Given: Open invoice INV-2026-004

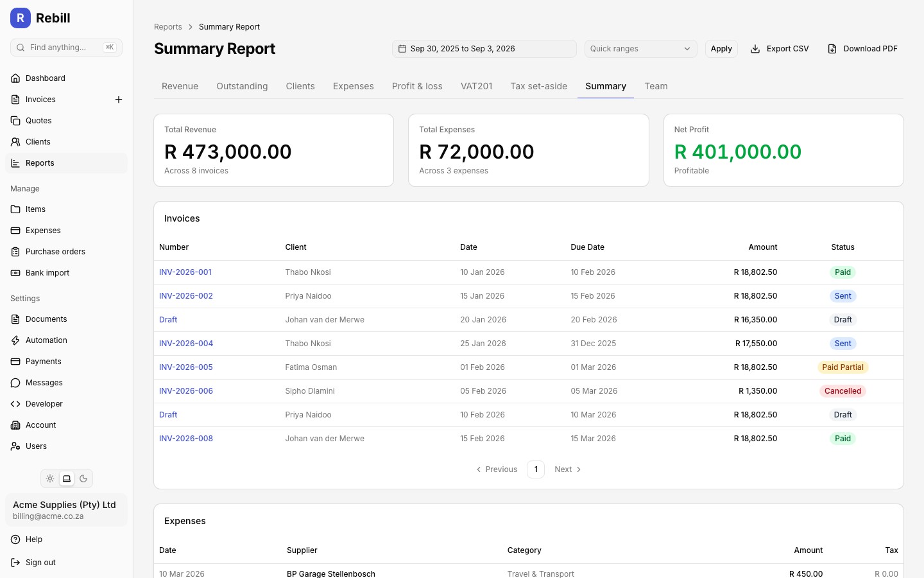Looking at the screenshot, I should pos(186,344).
